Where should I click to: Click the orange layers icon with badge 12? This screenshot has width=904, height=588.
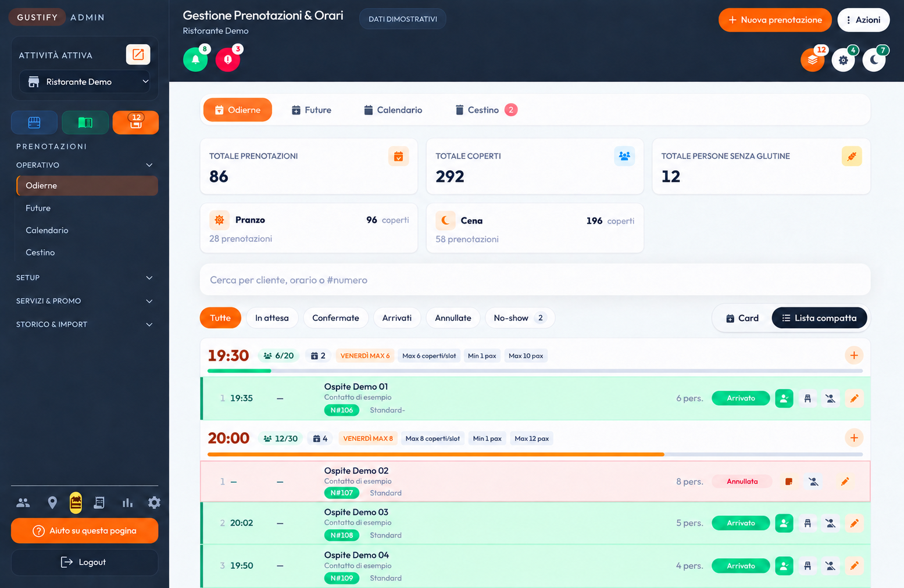(813, 59)
